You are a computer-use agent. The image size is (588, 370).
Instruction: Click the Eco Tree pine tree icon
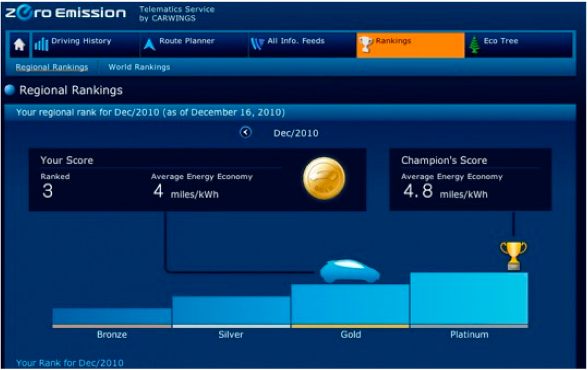(474, 45)
